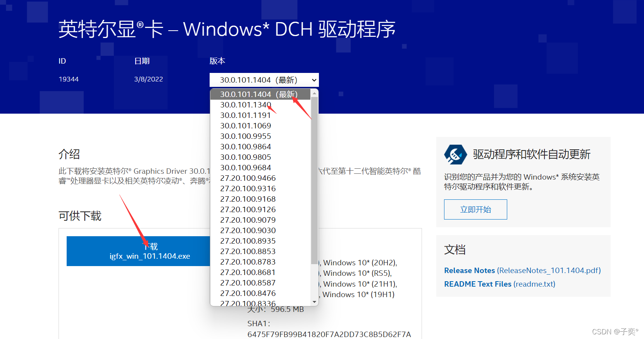Open the version dropdown showing 30.0.101.1404
This screenshot has height=339, width=644.
pyautogui.click(x=264, y=80)
